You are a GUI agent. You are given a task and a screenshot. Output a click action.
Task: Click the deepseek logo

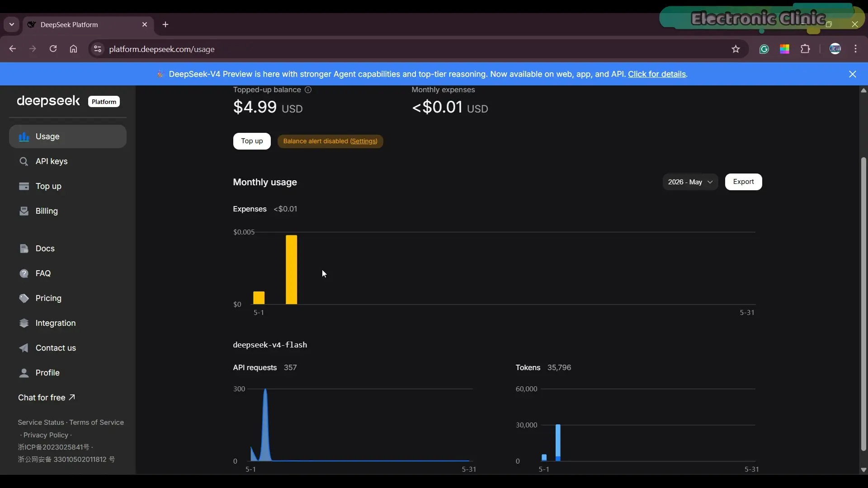(48, 101)
